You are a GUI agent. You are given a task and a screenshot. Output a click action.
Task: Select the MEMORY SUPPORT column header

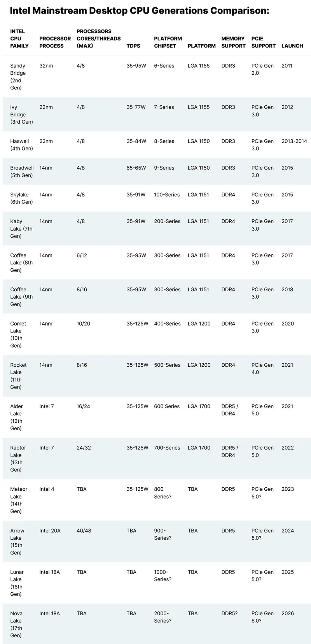click(233, 42)
